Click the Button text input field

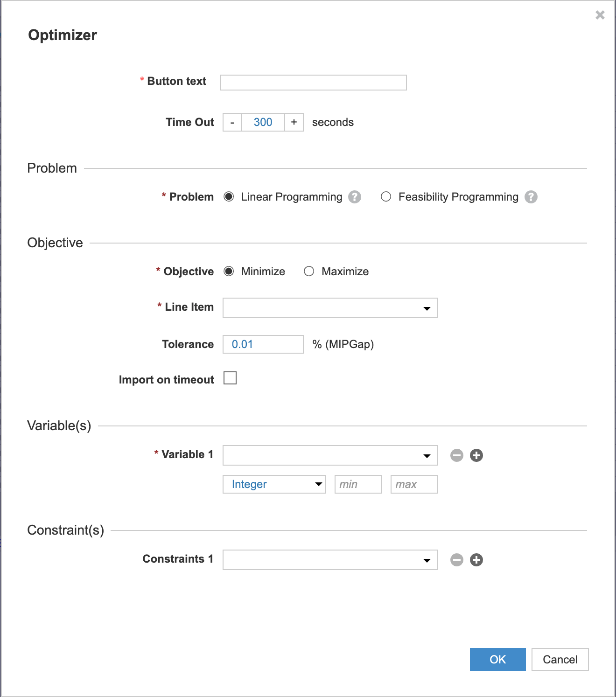[313, 83]
